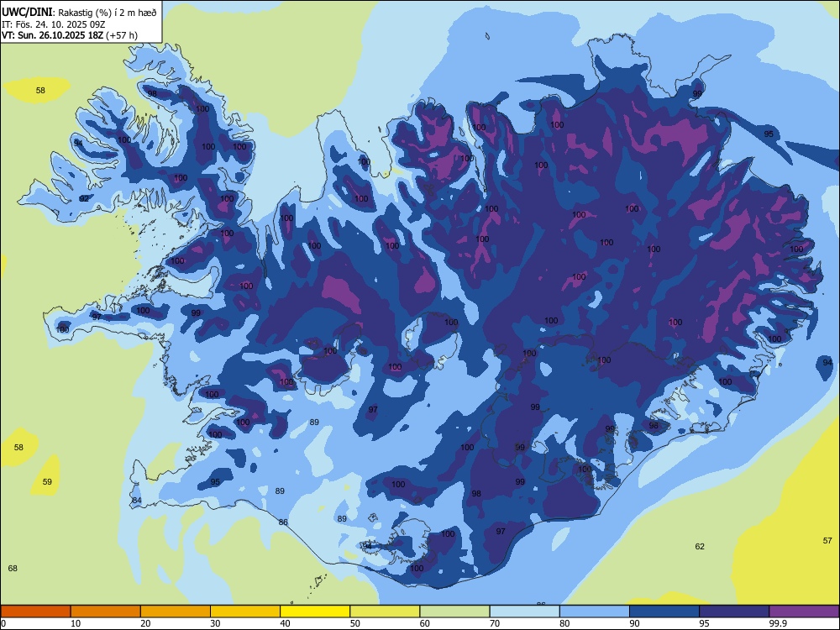Click the dark blue 90–95 legend swatch
Screen dimensions: 840x630
point(664,612)
